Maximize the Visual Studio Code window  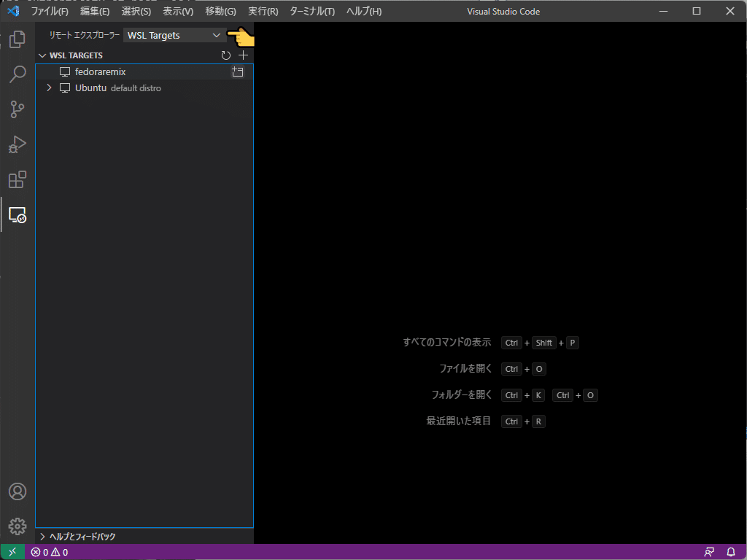coord(697,11)
